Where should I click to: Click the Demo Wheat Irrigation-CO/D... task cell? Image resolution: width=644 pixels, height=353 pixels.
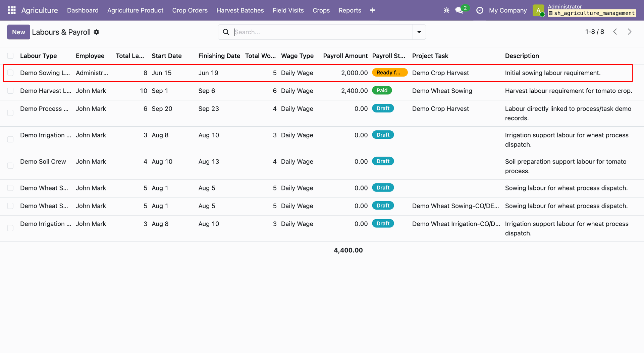point(456,224)
